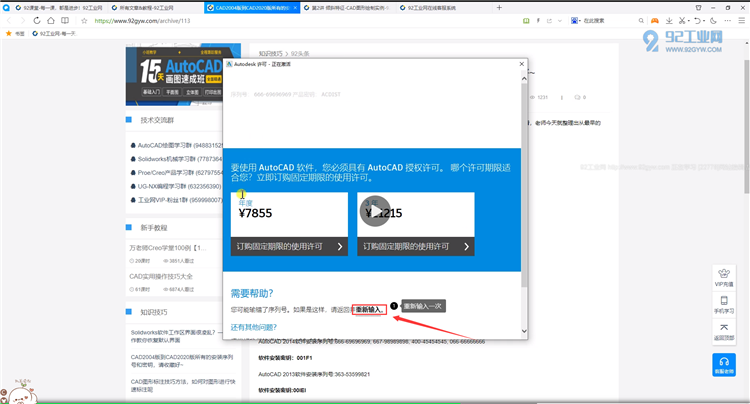Open the 知识技巧 breadcrumb link
Image resolution: width=750 pixels, height=404 pixels.
[x=270, y=54]
